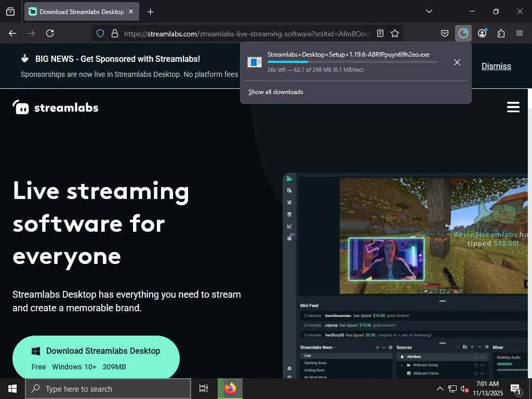Click the download progress bar

coord(352,62)
